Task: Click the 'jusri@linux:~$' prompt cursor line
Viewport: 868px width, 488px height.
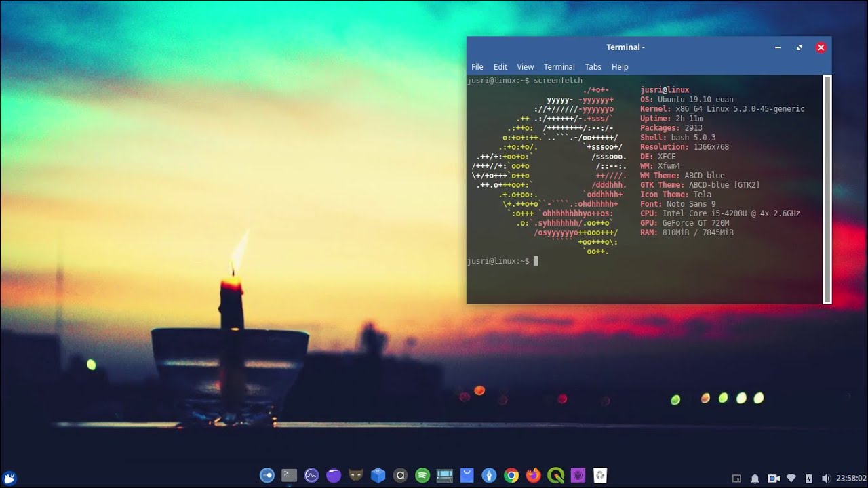Action: pyautogui.click(x=502, y=261)
